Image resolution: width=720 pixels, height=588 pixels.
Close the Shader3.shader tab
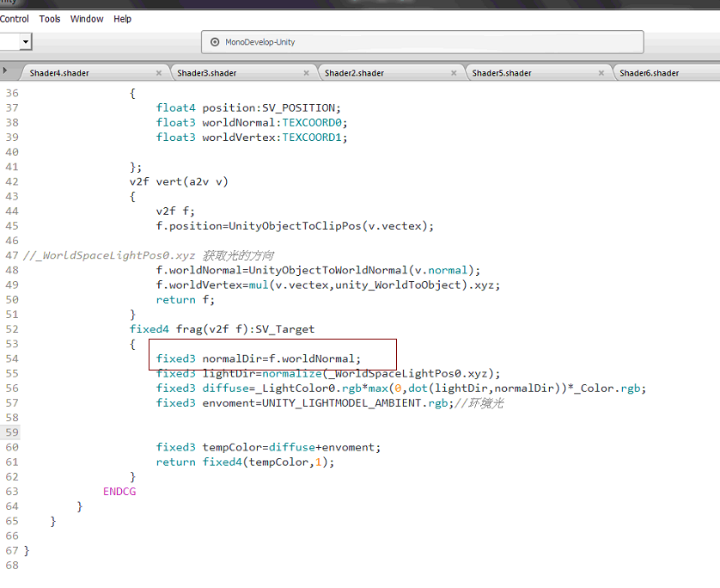[306, 73]
